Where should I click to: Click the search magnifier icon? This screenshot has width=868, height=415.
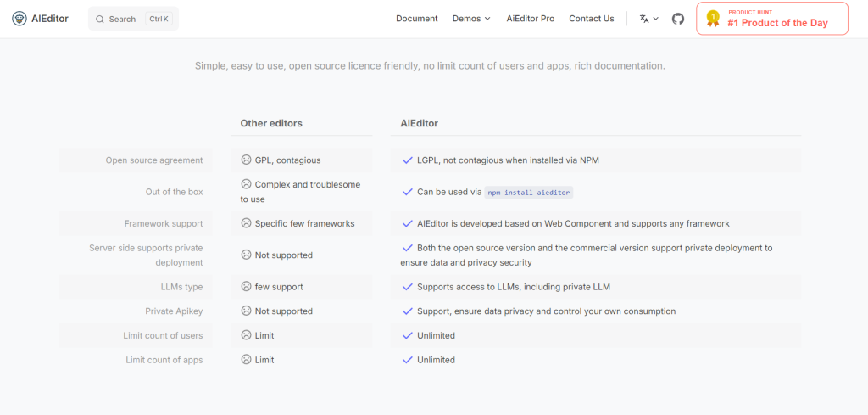(x=100, y=19)
